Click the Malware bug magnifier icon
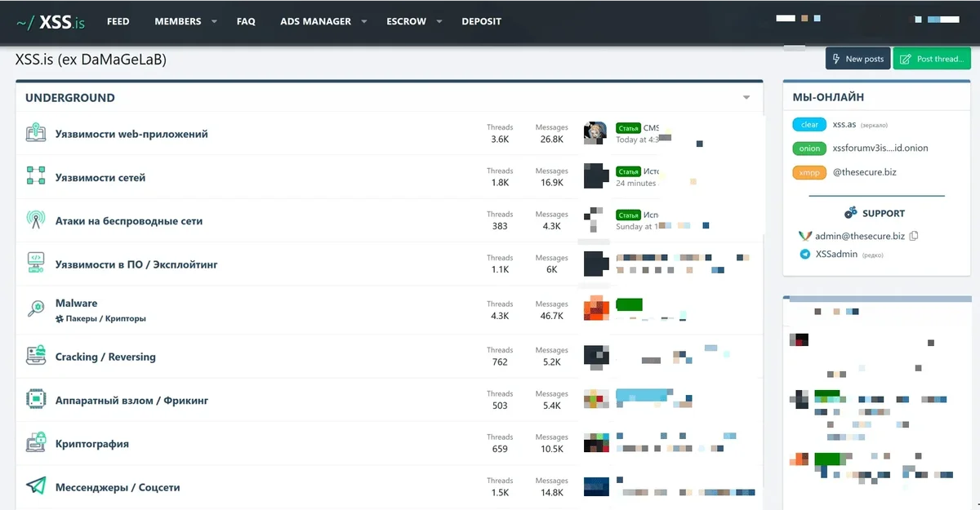Image resolution: width=980 pixels, height=510 pixels. coord(36,308)
